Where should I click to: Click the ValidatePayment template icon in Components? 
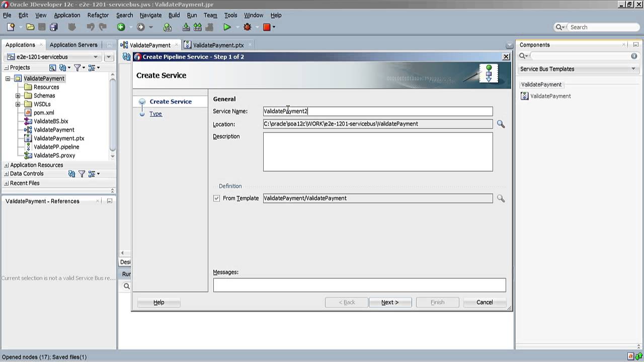(x=525, y=96)
